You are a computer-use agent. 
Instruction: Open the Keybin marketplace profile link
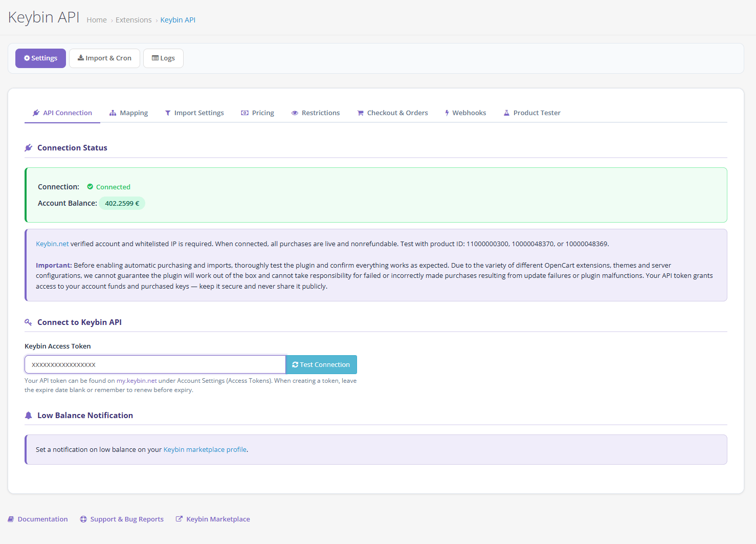point(205,450)
